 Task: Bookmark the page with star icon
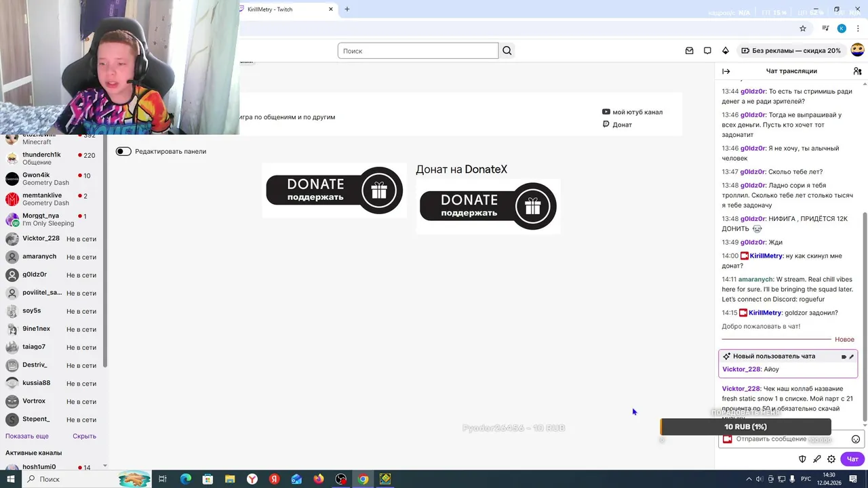tap(803, 28)
